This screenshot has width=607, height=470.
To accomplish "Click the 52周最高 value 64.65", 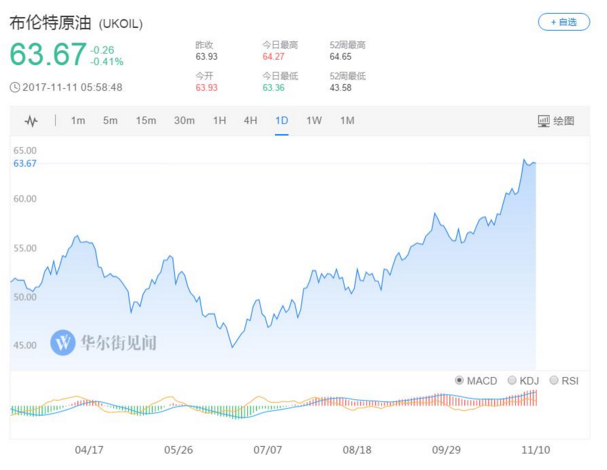I will [x=341, y=57].
